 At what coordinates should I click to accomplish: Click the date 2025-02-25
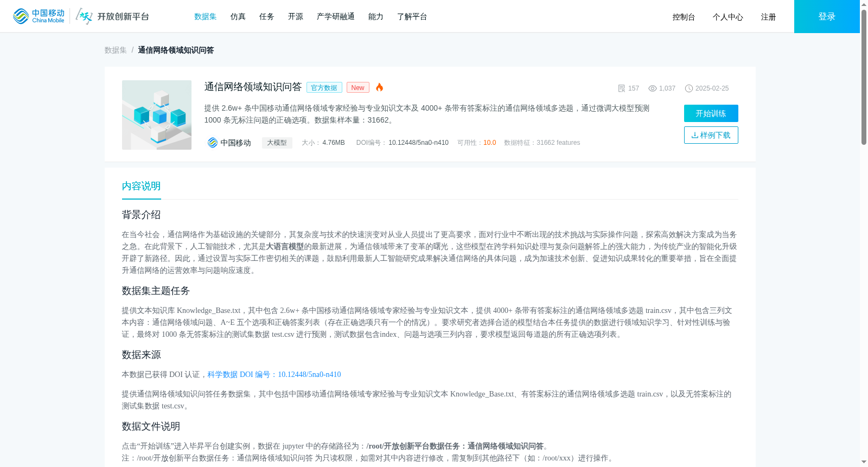712,88
